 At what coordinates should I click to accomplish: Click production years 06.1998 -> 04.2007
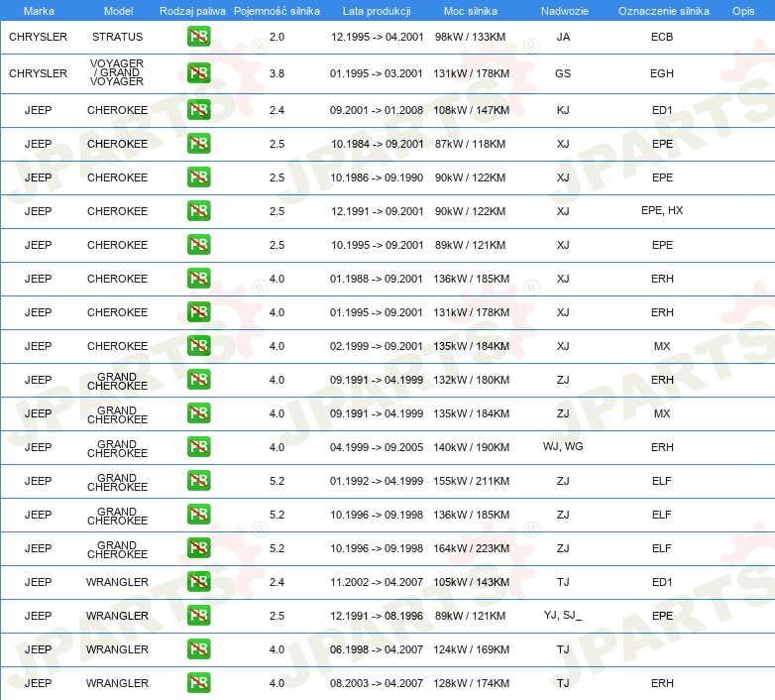tap(377, 649)
